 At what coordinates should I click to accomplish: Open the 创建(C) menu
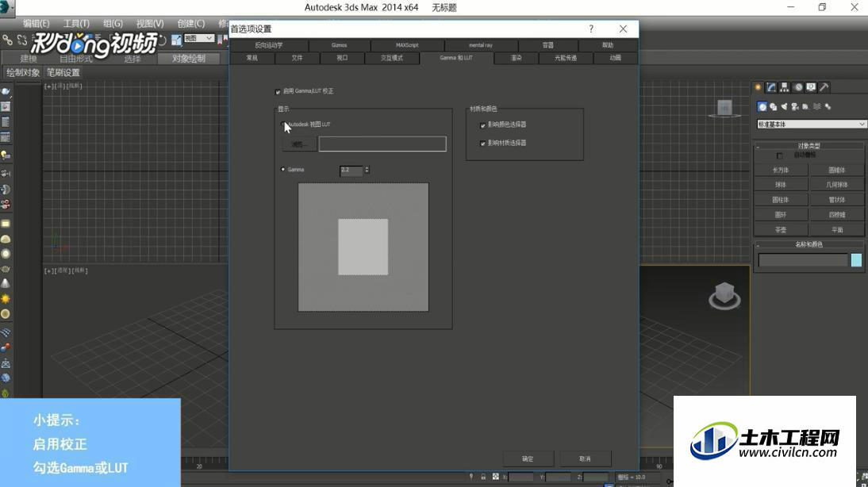tap(191, 23)
